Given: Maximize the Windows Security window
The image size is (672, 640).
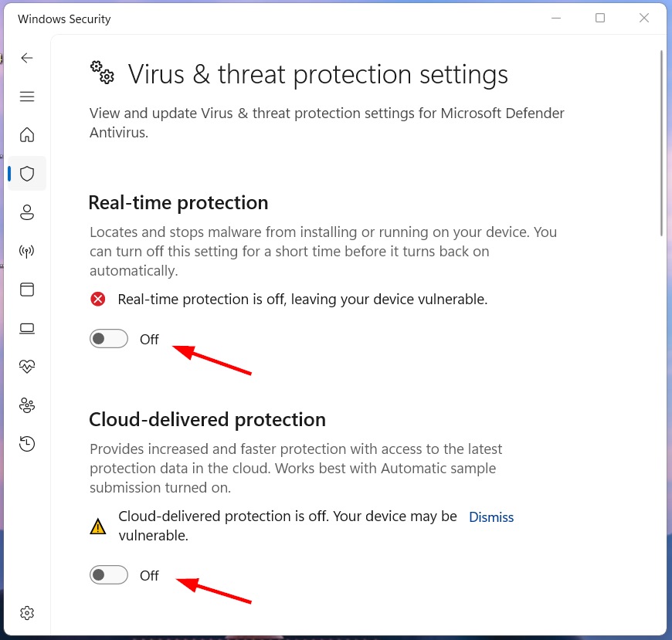Looking at the screenshot, I should 600,18.
